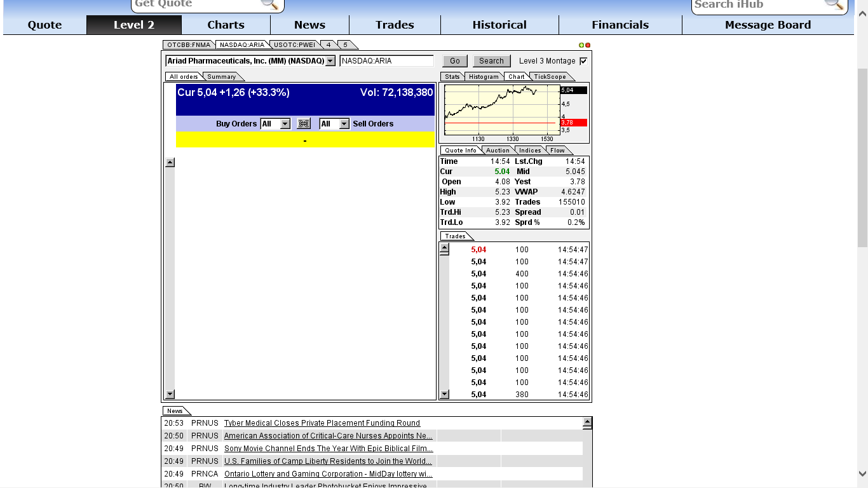
Task: Open the Buy Orders filter dropdown
Action: tap(283, 123)
